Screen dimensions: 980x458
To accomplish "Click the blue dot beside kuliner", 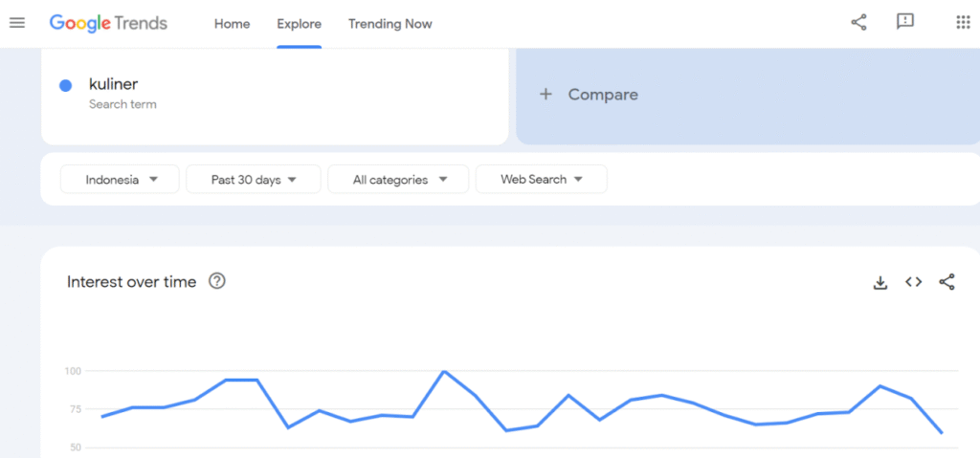I will pos(66,85).
